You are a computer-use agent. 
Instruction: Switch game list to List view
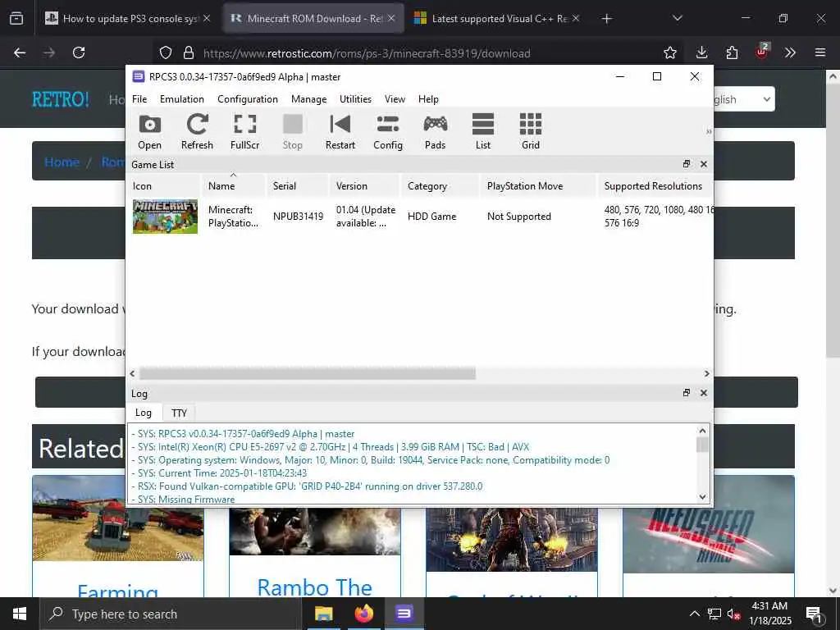pos(482,132)
